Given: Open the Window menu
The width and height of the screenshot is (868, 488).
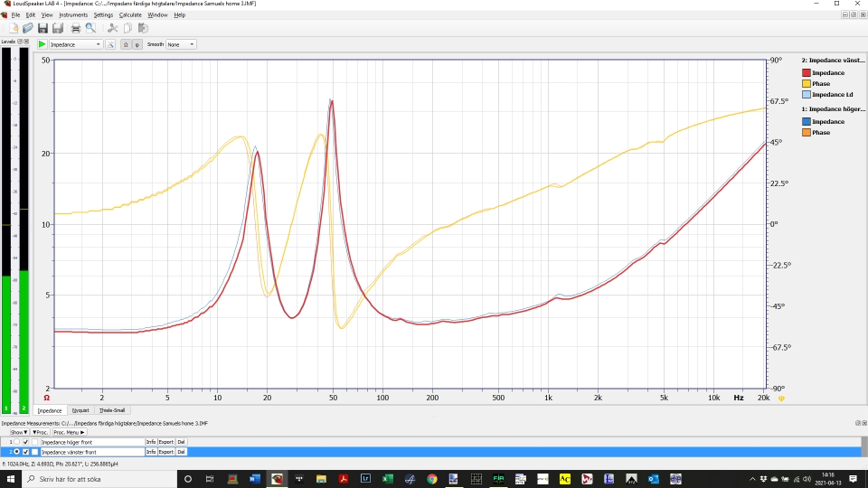Looking at the screenshot, I should pyautogui.click(x=157, y=15).
